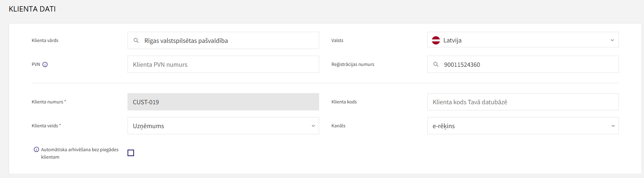Click the Valsts label
Viewport: 644px width, 178px height.
[337, 40]
